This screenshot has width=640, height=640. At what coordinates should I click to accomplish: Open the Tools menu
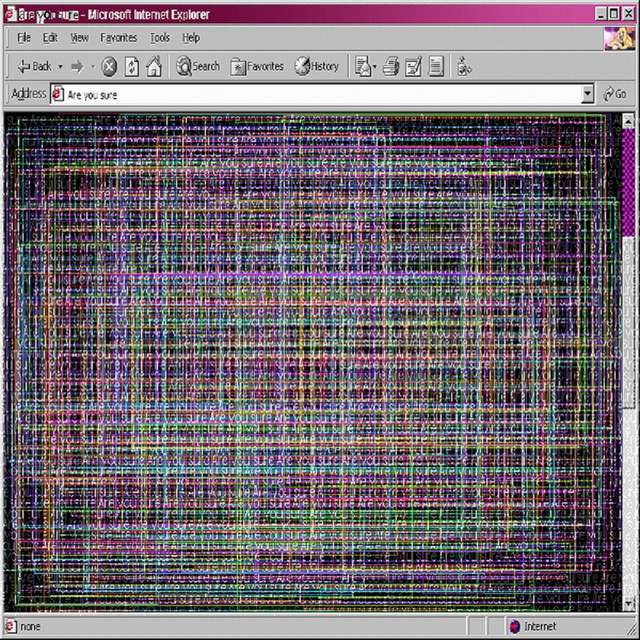[x=160, y=38]
